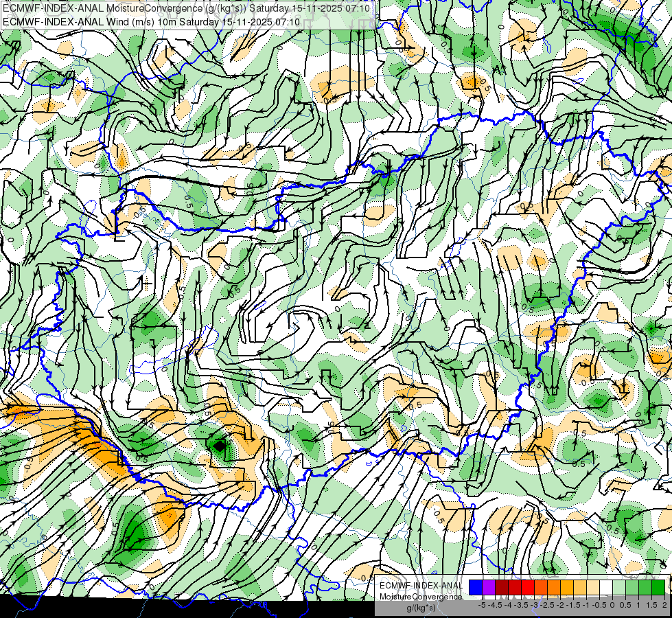The image size is (672, 618).
Task: Click 'ECMWF-INDEX-ANAL' label inside the legend box
Action: pyautogui.click(x=421, y=586)
